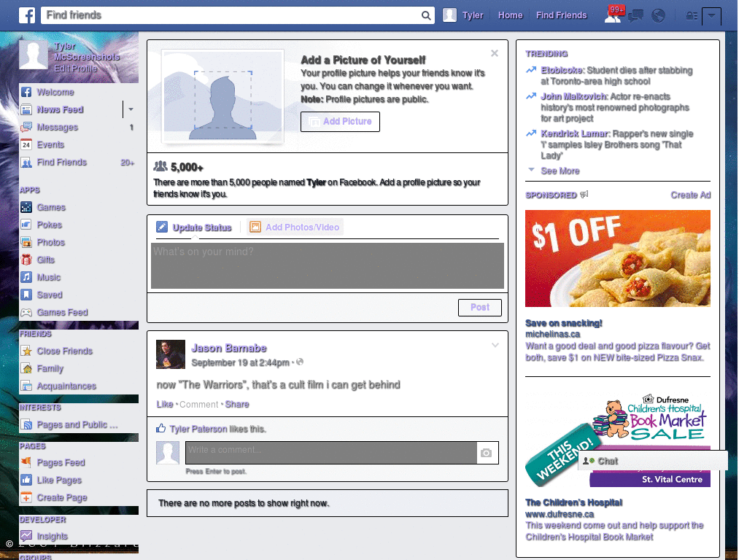This screenshot has width=747, height=560.
Task: Click Close Friends star icon
Action: pyautogui.click(x=26, y=351)
